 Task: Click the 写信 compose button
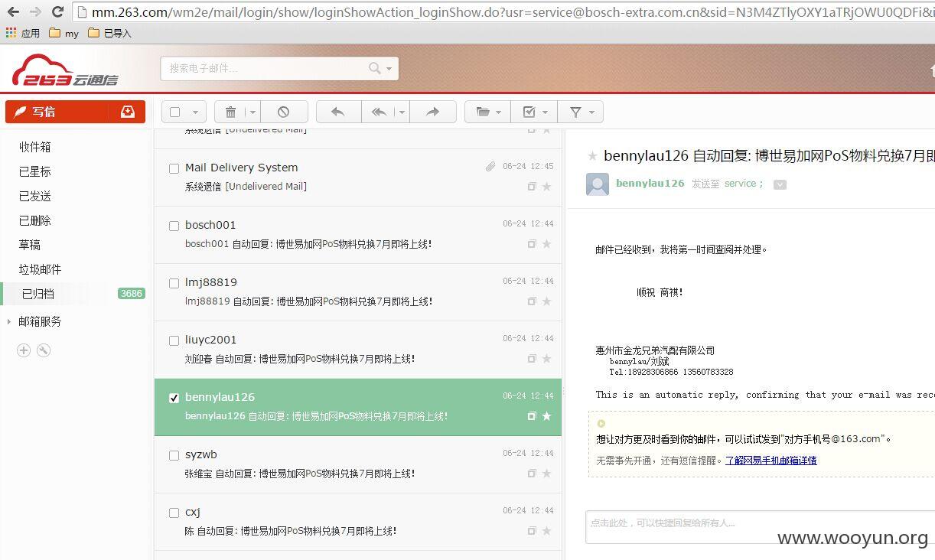pyautogui.click(x=58, y=112)
